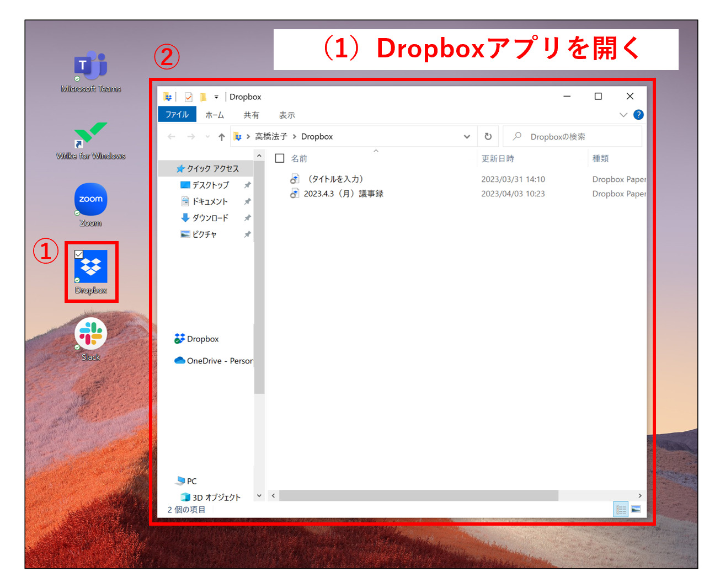
Task: Open OneDrive - Personal in navigation pane
Action: (x=214, y=361)
